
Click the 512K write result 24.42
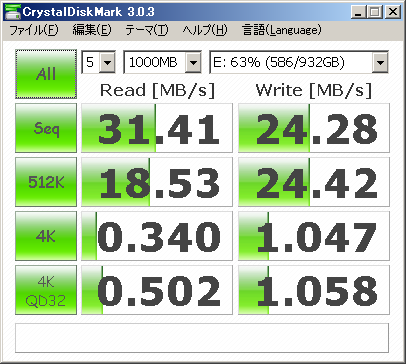[314, 182]
